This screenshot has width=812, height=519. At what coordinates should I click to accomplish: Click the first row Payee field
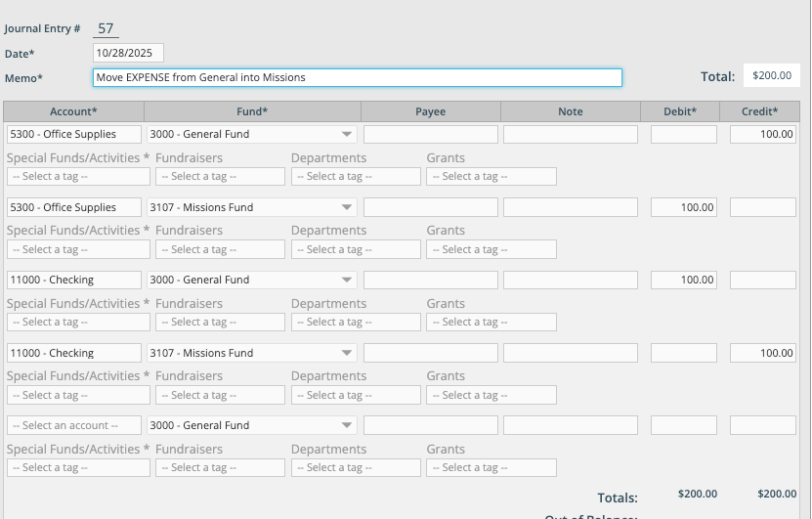430,135
